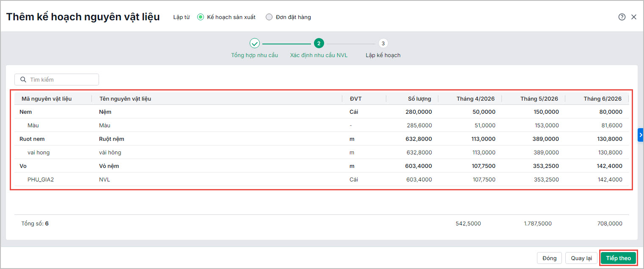Select the "Ruot nem" parent row
This screenshot has width=644, height=269.
coord(32,139)
